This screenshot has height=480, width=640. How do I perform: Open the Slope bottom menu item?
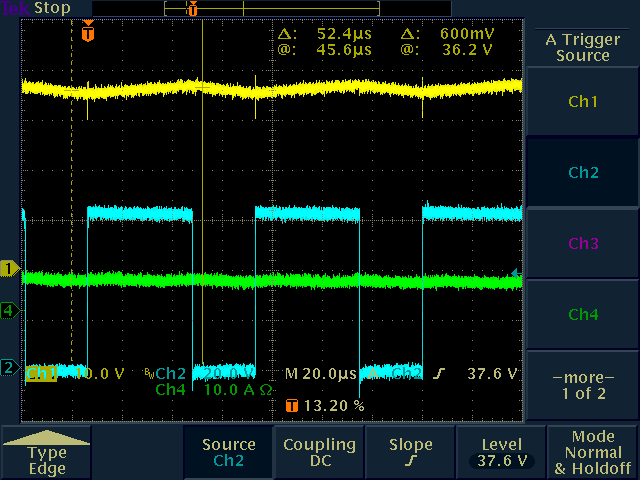tap(410, 452)
